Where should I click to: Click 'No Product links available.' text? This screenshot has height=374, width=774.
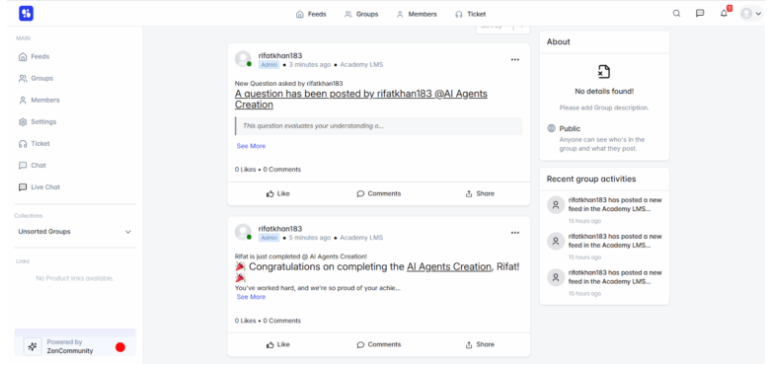click(75, 278)
